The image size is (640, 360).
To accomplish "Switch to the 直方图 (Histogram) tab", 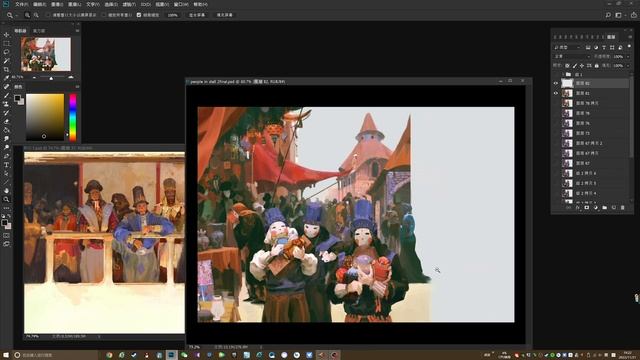I will pyautogui.click(x=39, y=31).
